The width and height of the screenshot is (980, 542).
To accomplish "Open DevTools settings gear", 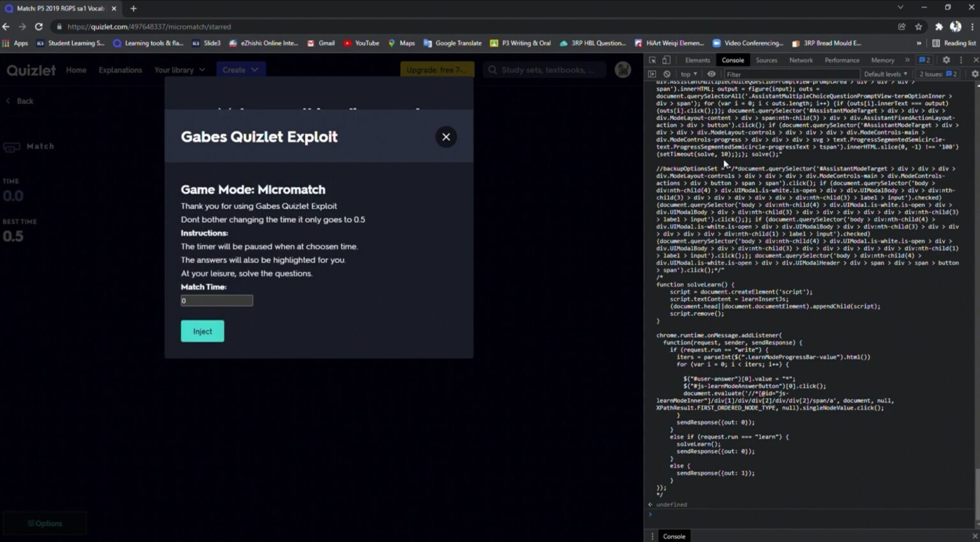I will [x=946, y=59].
